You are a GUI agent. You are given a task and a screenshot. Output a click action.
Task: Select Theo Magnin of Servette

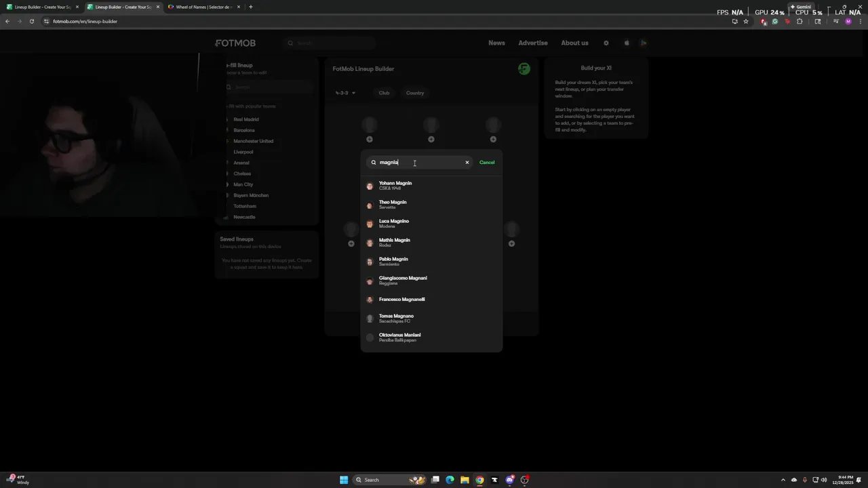click(x=431, y=205)
